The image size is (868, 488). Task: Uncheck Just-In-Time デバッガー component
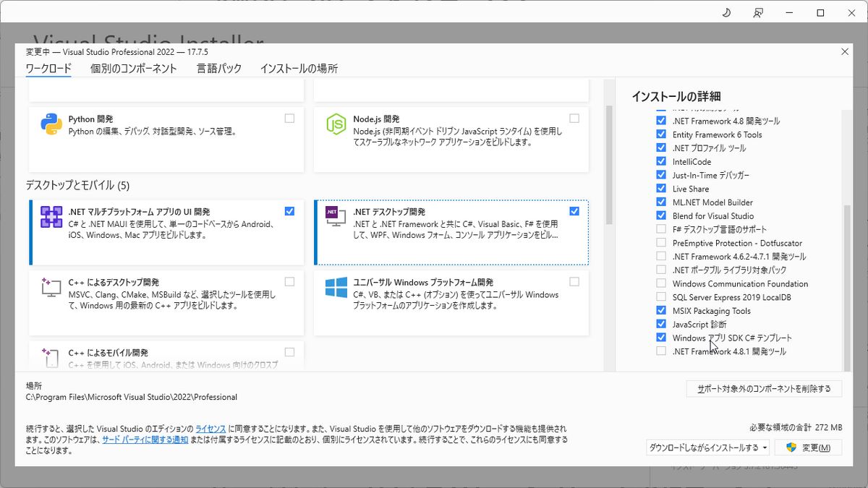661,175
